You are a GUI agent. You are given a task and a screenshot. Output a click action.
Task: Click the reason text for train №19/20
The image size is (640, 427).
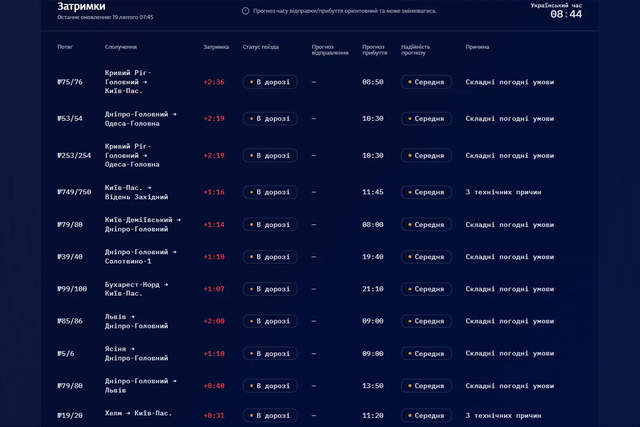tap(503, 415)
